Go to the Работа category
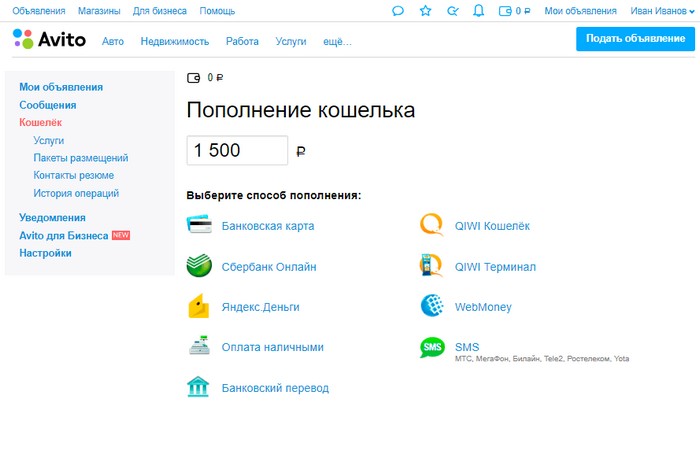Image resolution: width=700 pixels, height=466 pixels. pyautogui.click(x=242, y=42)
